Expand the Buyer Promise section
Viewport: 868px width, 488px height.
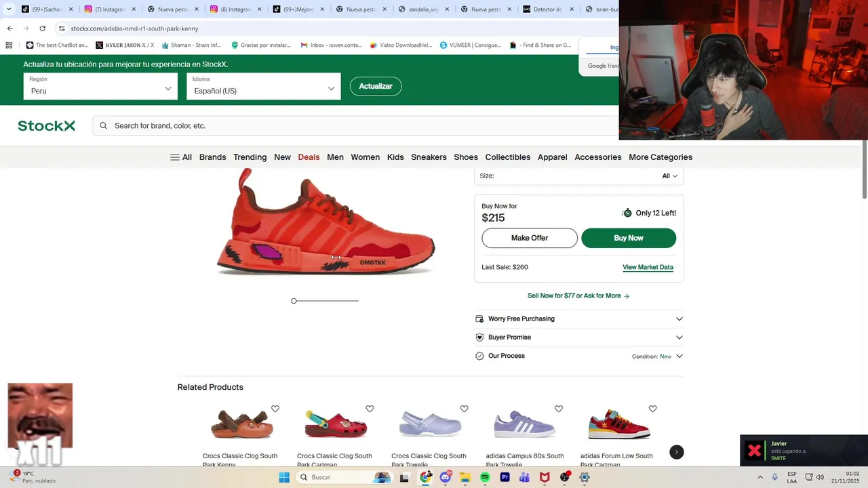click(579, 337)
